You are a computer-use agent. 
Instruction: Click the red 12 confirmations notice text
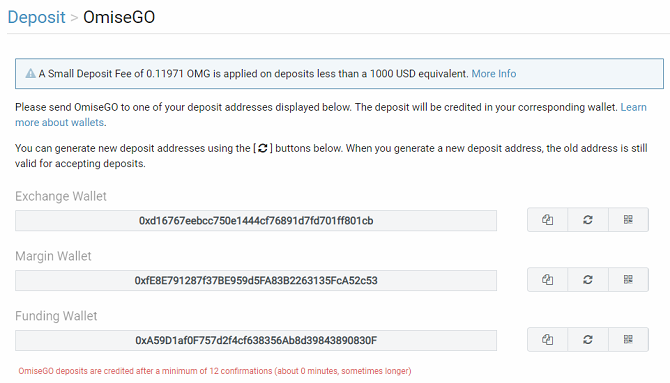click(x=215, y=371)
